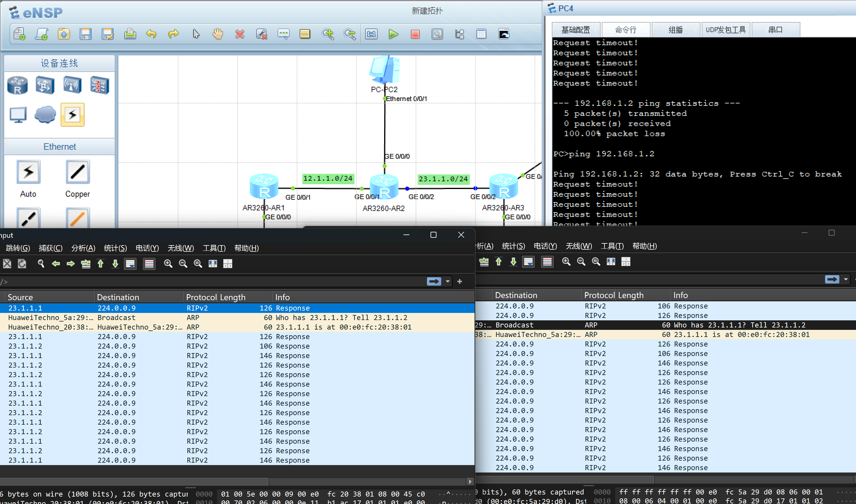Toggle colorize packet list in right Wireshark

click(547, 262)
